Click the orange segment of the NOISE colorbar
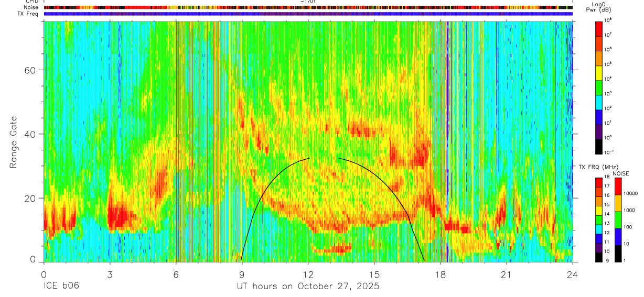The height and width of the screenshot is (297, 644). click(618, 203)
